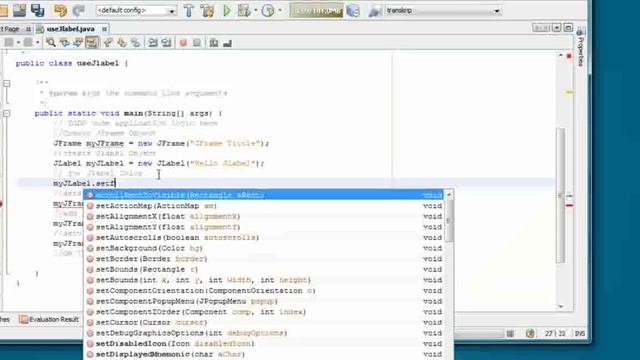Viewport: 640px width, 360px height.
Task: Select highlighted first autocomplete suggestion
Action: pos(264,195)
